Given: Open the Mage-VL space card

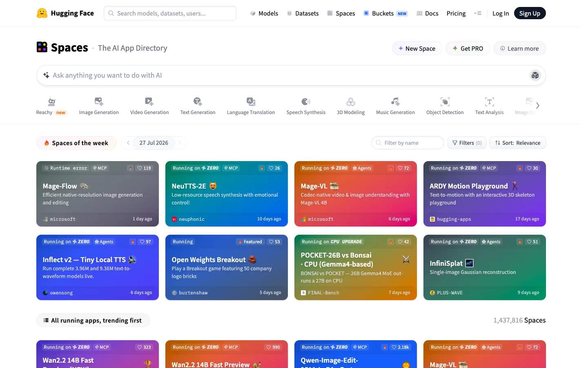Looking at the screenshot, I should [356, 194].
